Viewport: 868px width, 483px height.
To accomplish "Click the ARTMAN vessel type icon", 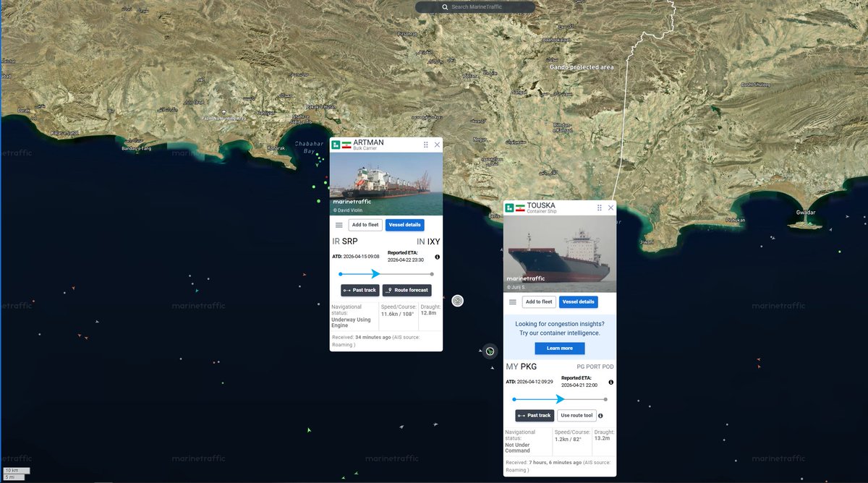I will 336,145.
